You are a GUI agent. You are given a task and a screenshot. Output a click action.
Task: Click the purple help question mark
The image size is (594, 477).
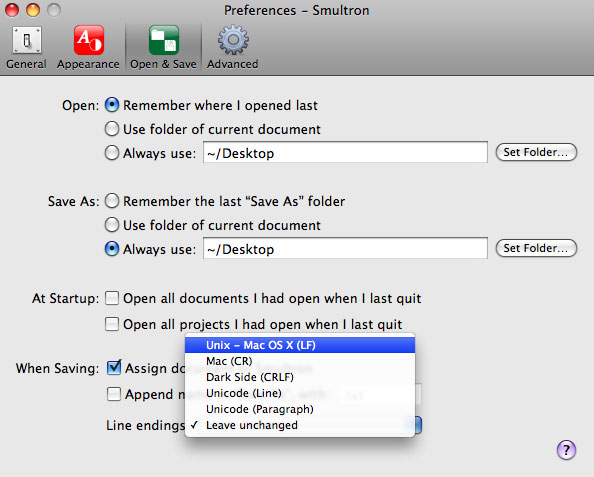566,450
